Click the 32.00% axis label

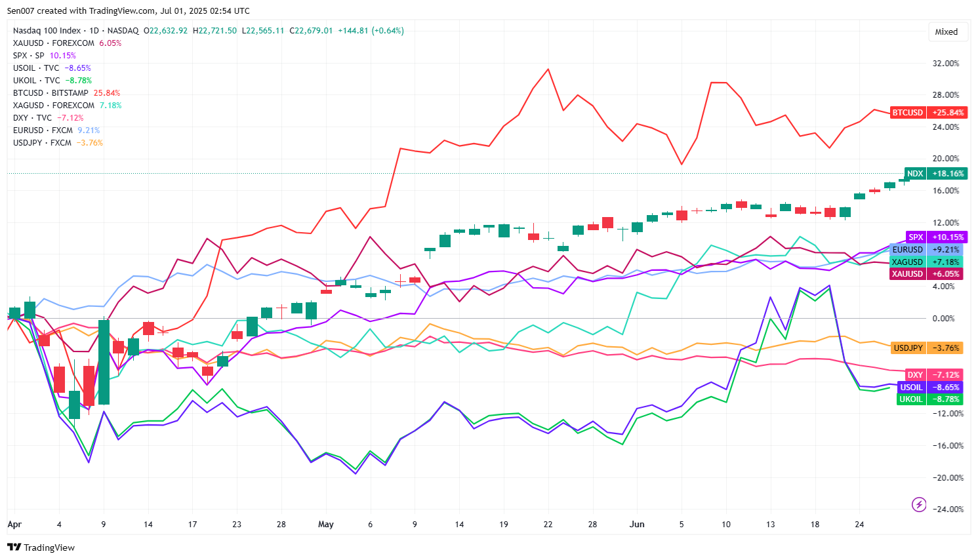click(x=945, y=64)
